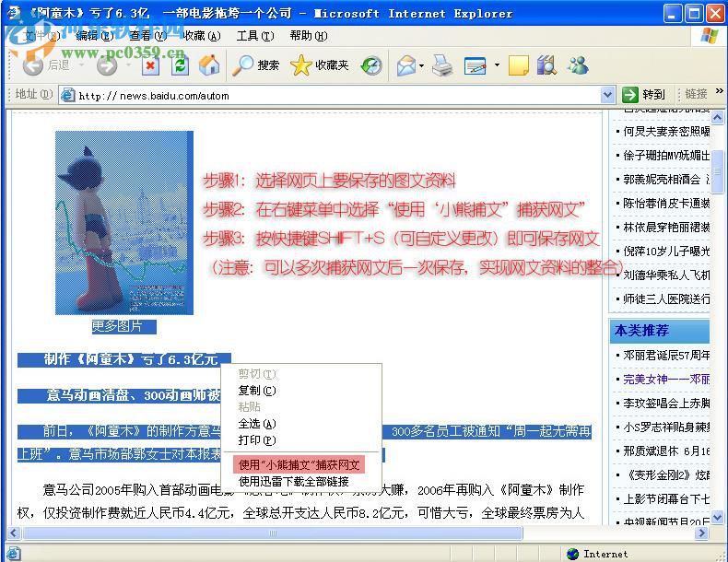Open dropdown arrow next to Back button
The image size is (728, 562).
81,65
